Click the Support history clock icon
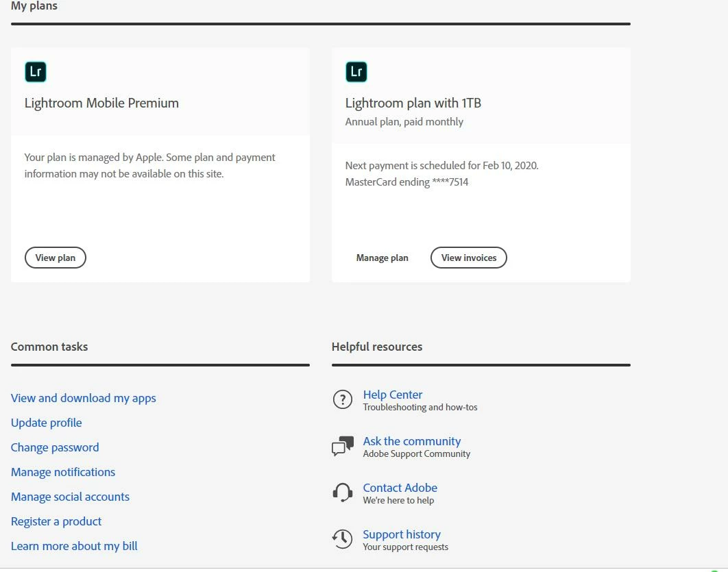728x572 pixels. [343, 539]
